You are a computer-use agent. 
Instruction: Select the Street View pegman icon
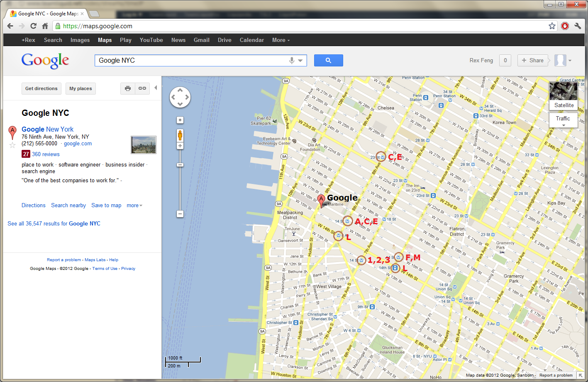click(x=180, y=135)
